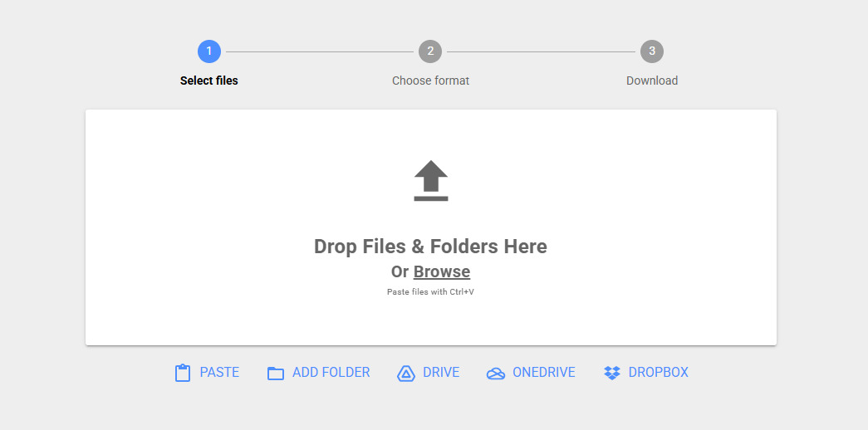Click the ONEDRIVE button label
The width and height of the screenshot is (868, 430).
[x=543, y=373]
